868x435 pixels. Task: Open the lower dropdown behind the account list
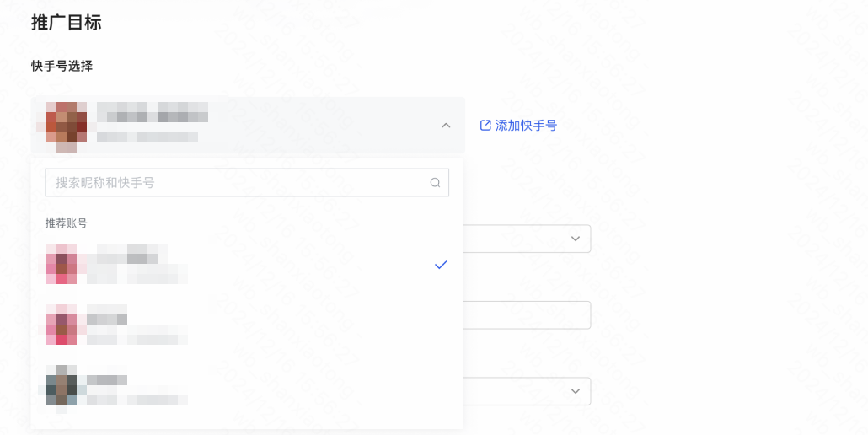point(527,391)
